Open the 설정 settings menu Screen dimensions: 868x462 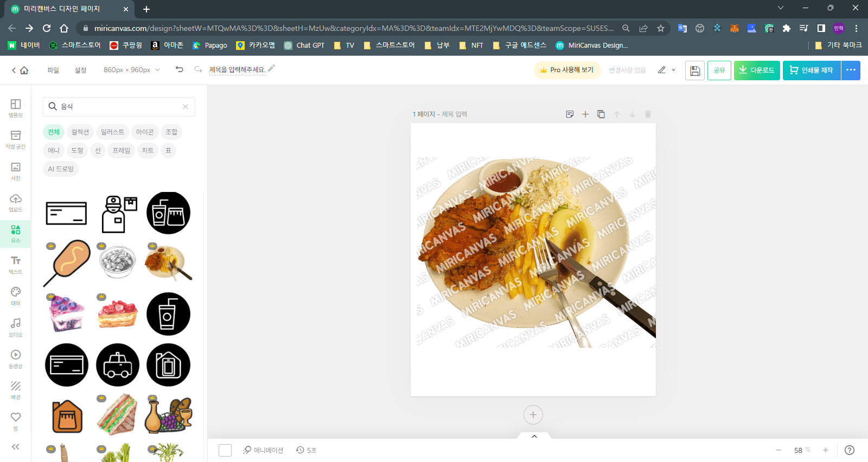point(81,70)
